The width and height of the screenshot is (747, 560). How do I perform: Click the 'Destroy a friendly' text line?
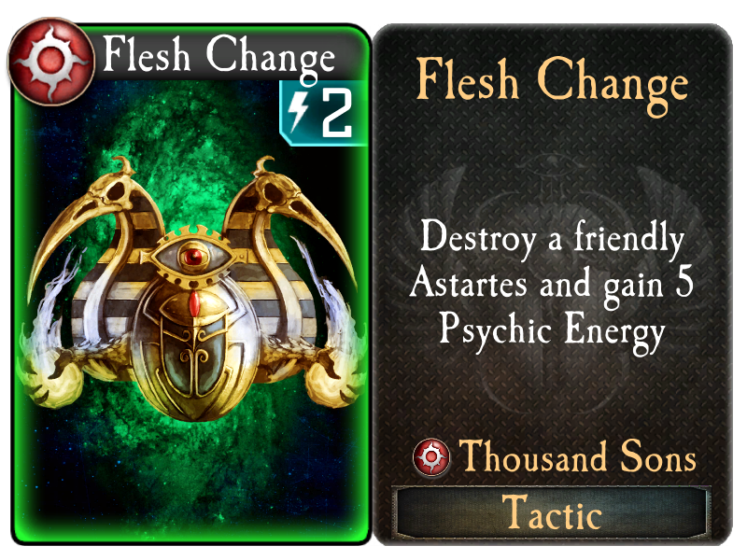pos(552,238)
